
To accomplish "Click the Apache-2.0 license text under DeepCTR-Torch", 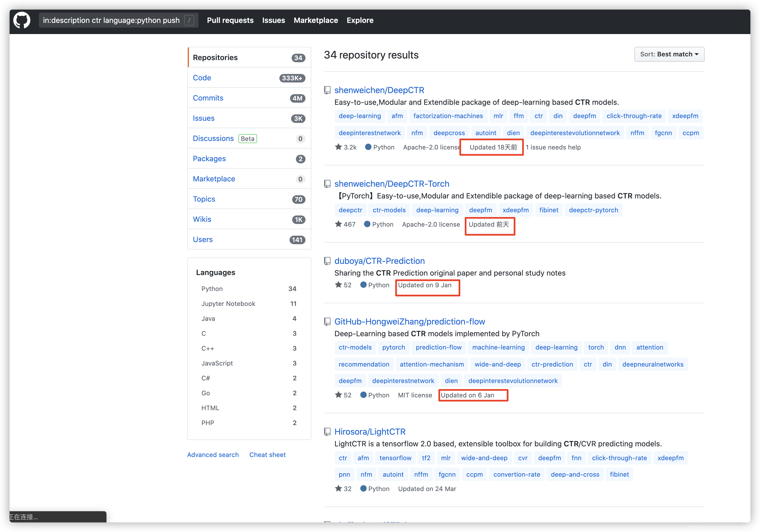I will [431, 224].
